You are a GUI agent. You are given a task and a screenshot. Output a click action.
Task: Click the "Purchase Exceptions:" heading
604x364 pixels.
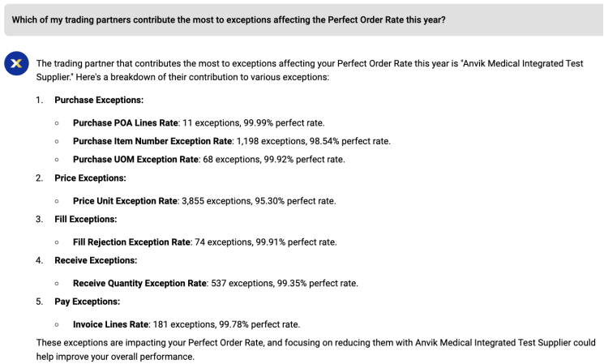coord(98,101)
